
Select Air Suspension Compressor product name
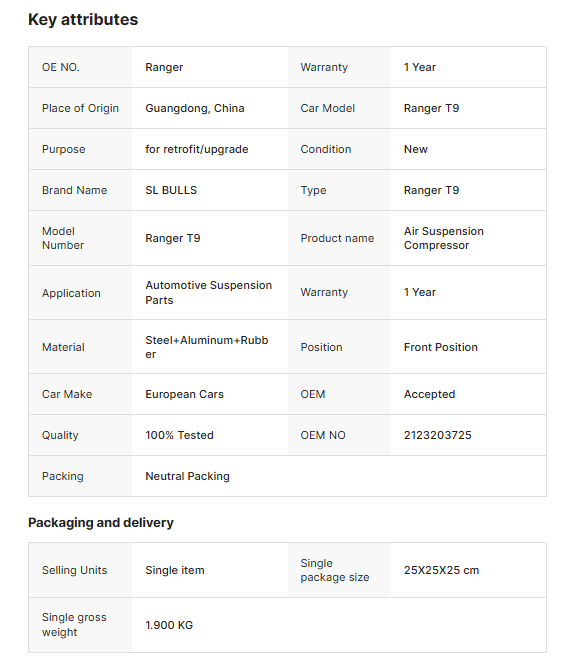[444, 238]
